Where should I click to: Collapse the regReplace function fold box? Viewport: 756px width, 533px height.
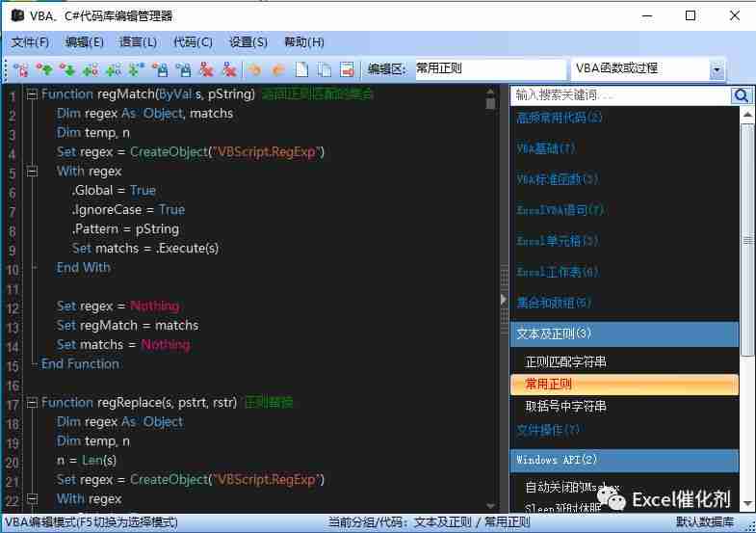tap(32, 403)
